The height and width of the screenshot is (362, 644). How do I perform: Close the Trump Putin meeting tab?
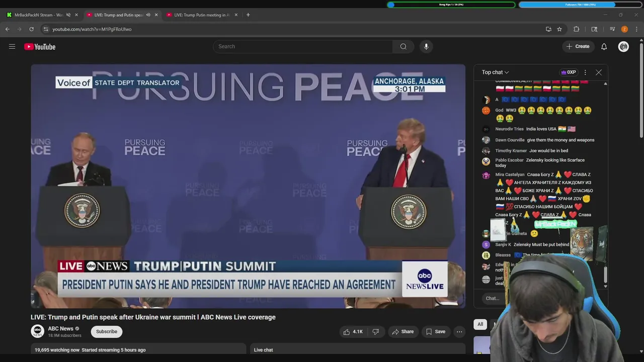pos(236,15)
